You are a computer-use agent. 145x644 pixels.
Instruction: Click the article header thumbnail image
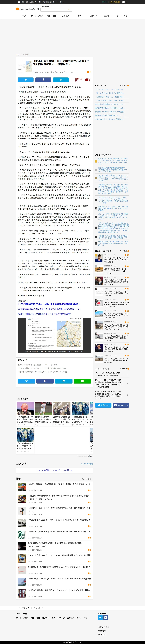[25, 66]
